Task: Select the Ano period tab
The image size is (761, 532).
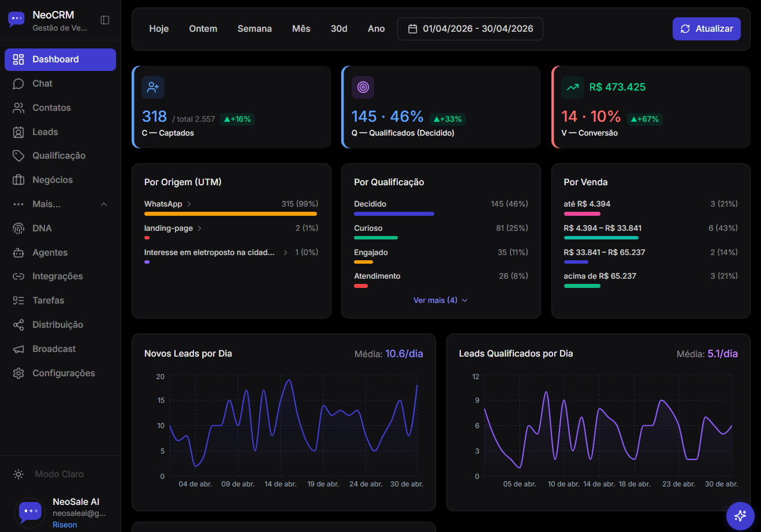Action: tap(376, 29)
